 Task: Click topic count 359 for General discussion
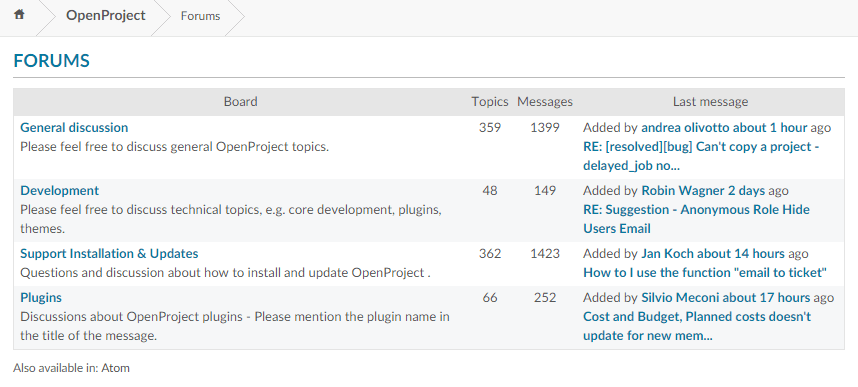(490, 128)
